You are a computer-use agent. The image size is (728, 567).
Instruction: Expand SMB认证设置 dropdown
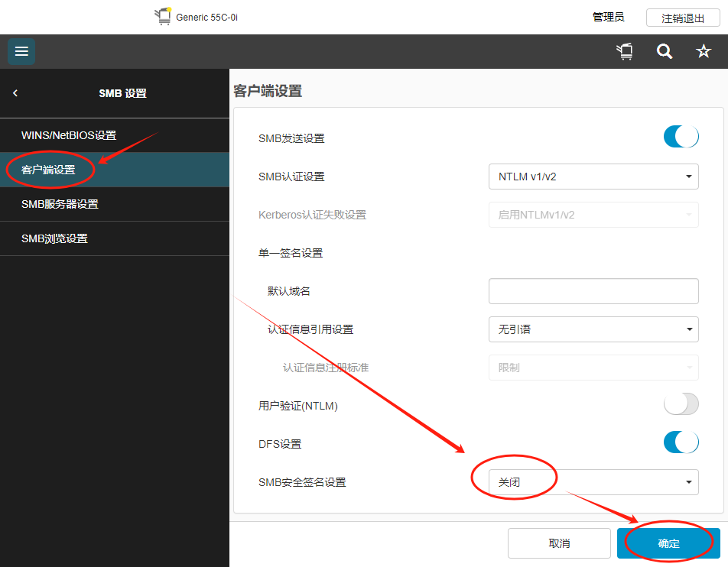pyautogui.click(x=593, y=177)
